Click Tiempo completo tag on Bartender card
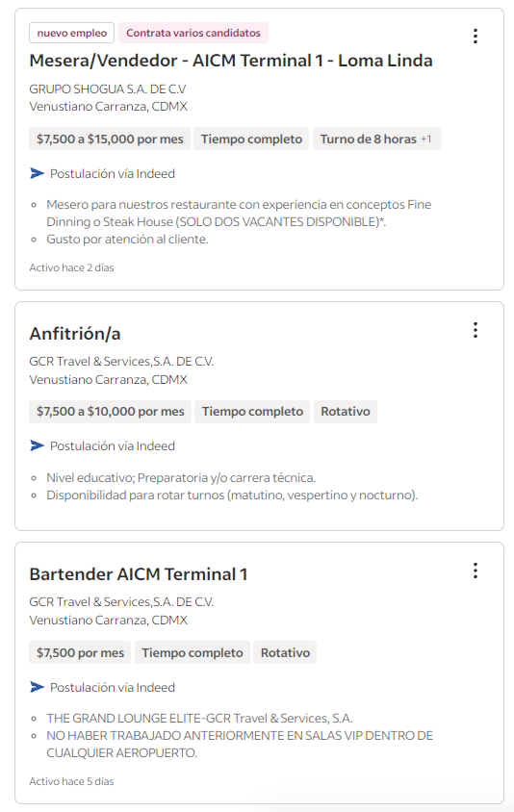Image resolution: width=514 pixels, height=812 pixels. pyautogui.click(x=193, y=652)
